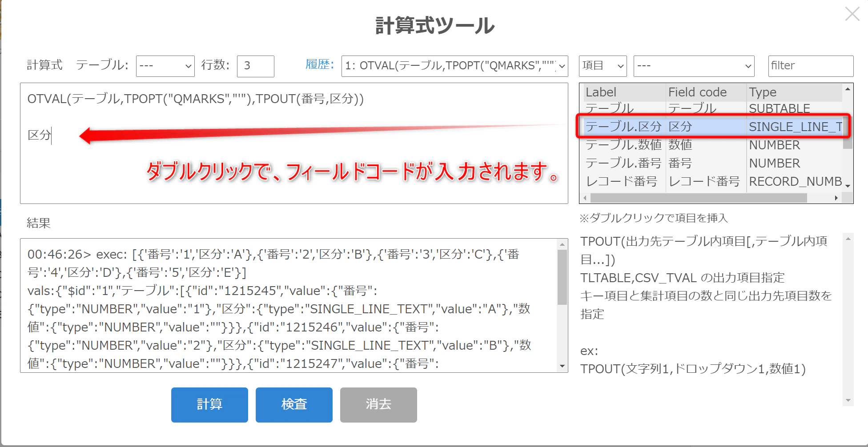
Task: Select the テーブル SUBTABLE row
Action: (713, 108)
